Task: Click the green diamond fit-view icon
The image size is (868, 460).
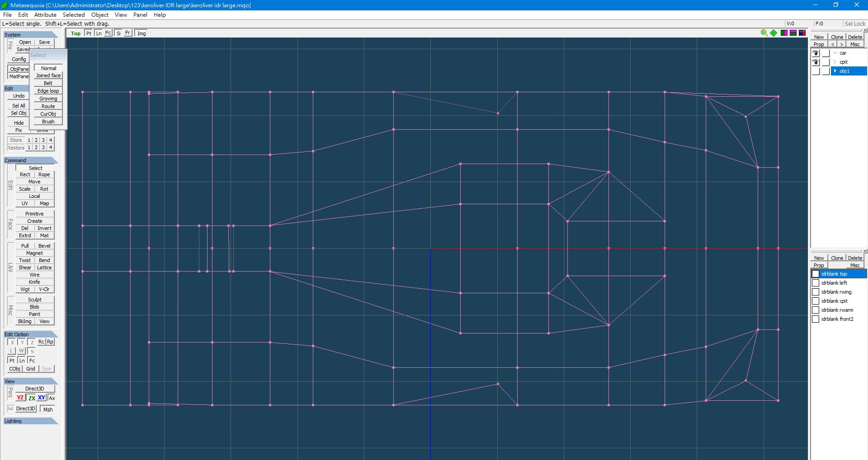Action: coord(774,33)
